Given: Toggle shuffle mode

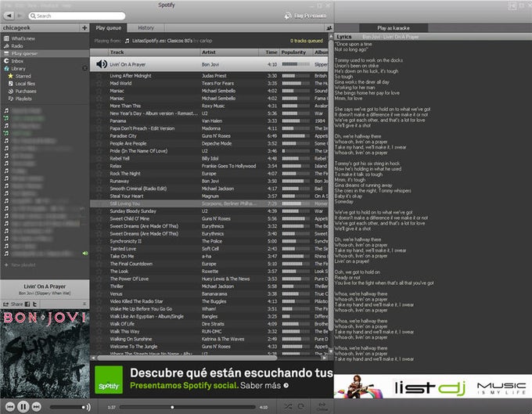Looking at the screenshot, I should (x=288, y=406).
